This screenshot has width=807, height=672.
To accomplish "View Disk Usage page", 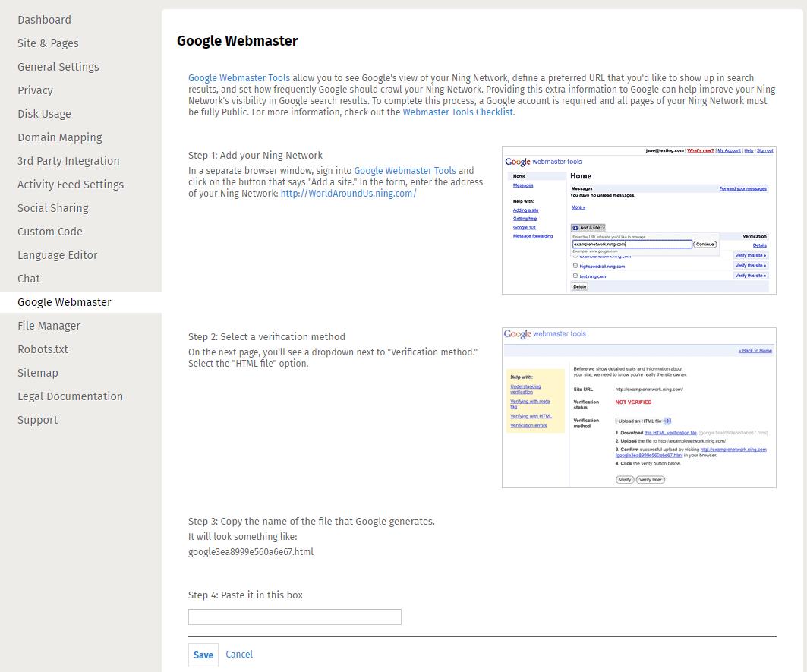I will (x=44, y=114).
